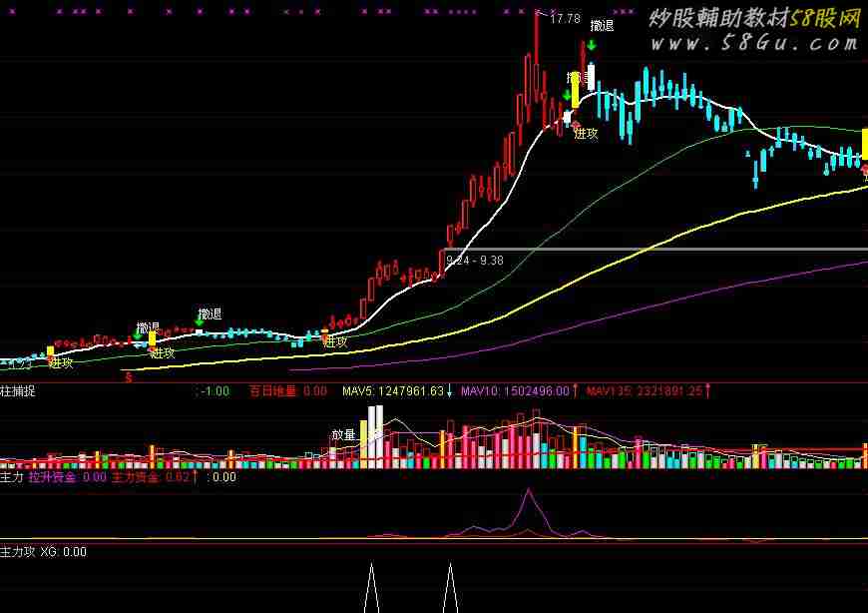
Task: Select the purple peak in the 主力 pane
Action: 529,510
